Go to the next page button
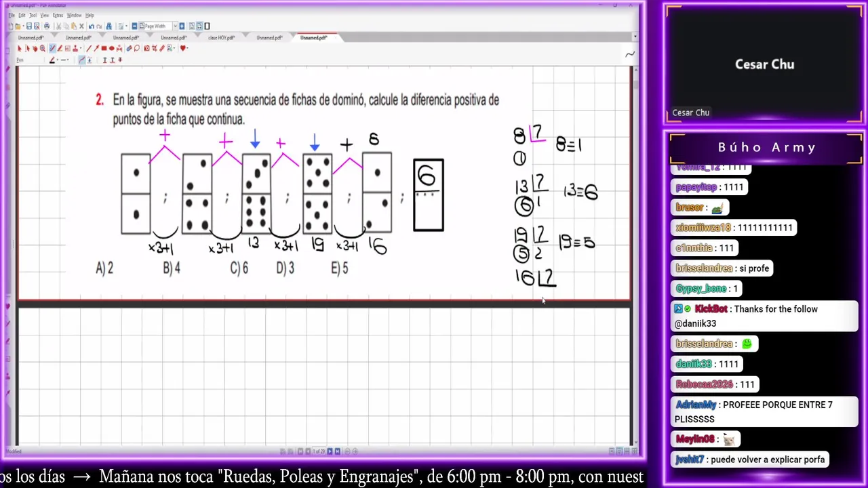Image resolution: width=868 pixels, height=488 pixels. click(x=330, y=451)
